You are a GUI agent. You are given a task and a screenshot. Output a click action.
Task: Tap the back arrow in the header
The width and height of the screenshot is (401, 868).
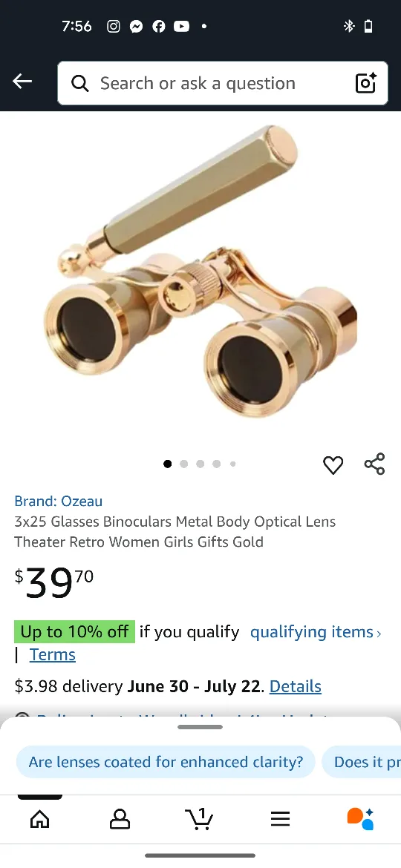pyautogui.click(x=22, y=82)
